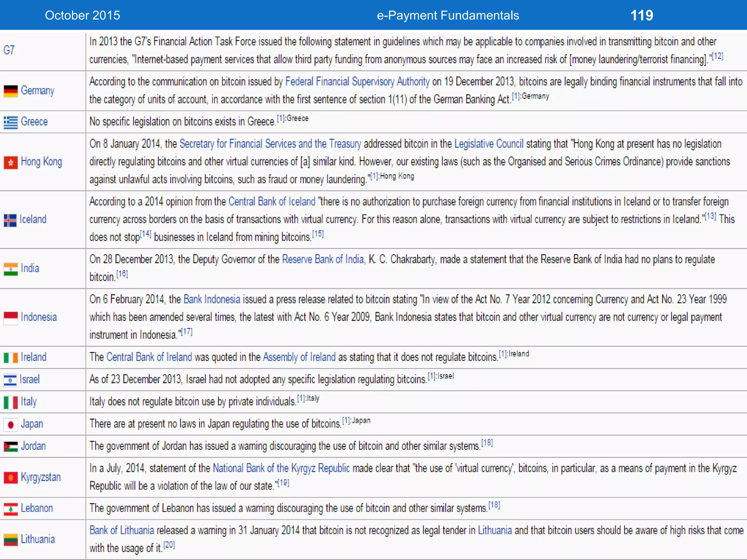Open the [1]:Italy citation
The height and width of the screenshot is (560, 747).
(308, 399)
